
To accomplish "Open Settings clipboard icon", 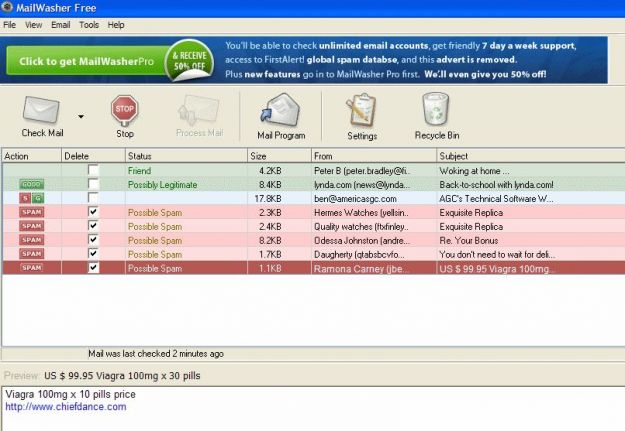I will click(361, 110).
